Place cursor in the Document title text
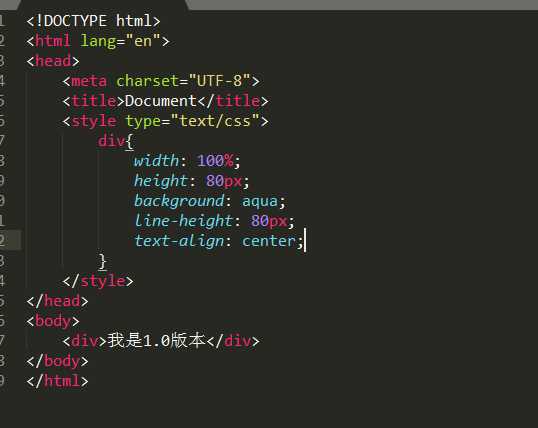 coord(161,101)
